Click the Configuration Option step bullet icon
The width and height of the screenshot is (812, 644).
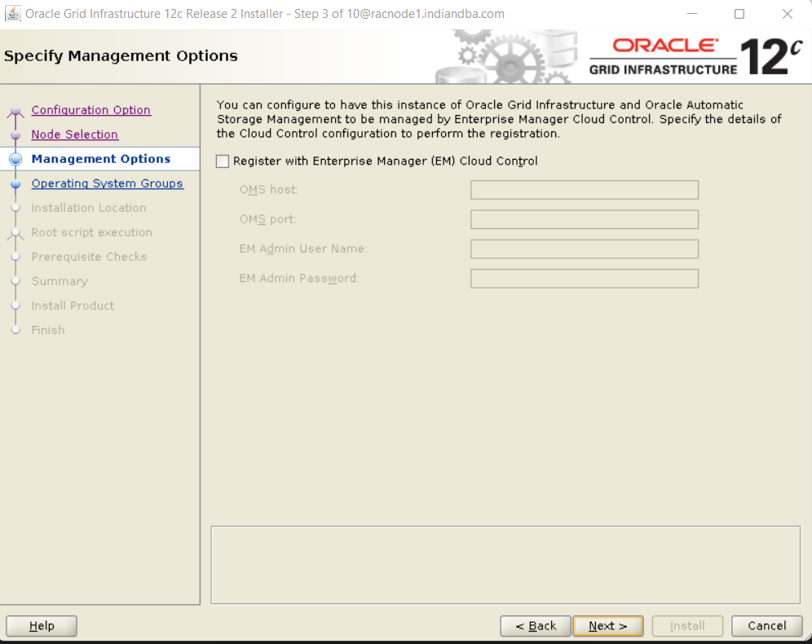tap(15, 110)
